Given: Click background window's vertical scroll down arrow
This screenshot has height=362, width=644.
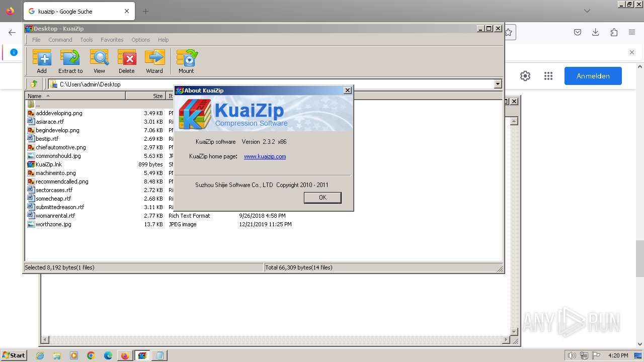Looking at the screenshot, I should pos(514,331).
